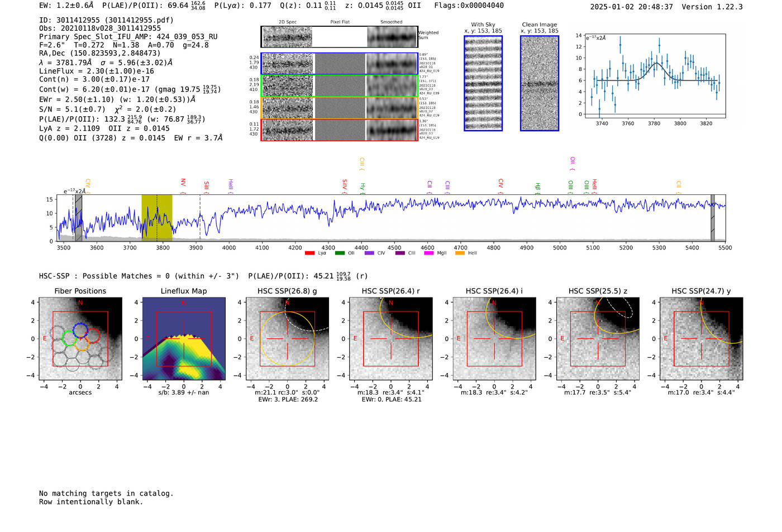Click the With Sky image panel
Image resolution: width=782 pixels, height=532 pixels.
click(x=483, y=83)
